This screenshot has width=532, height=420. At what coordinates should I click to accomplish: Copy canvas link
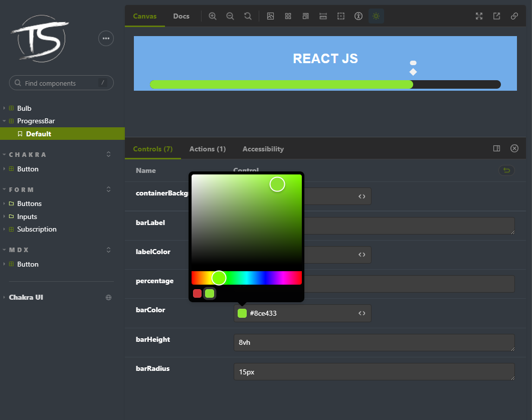coord(514,16)
